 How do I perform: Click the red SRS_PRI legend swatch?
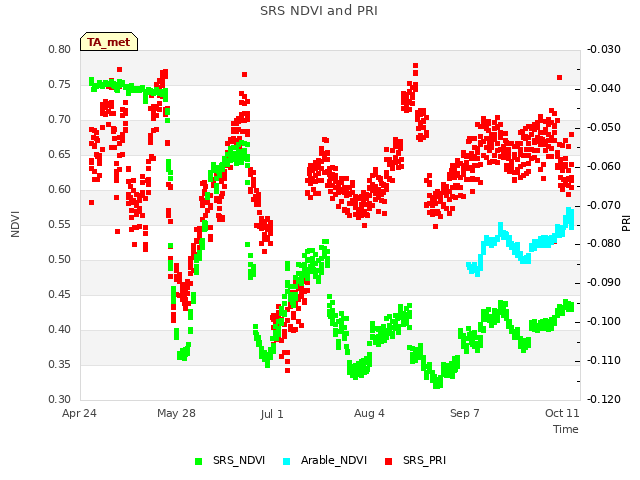tap(389, 462)
